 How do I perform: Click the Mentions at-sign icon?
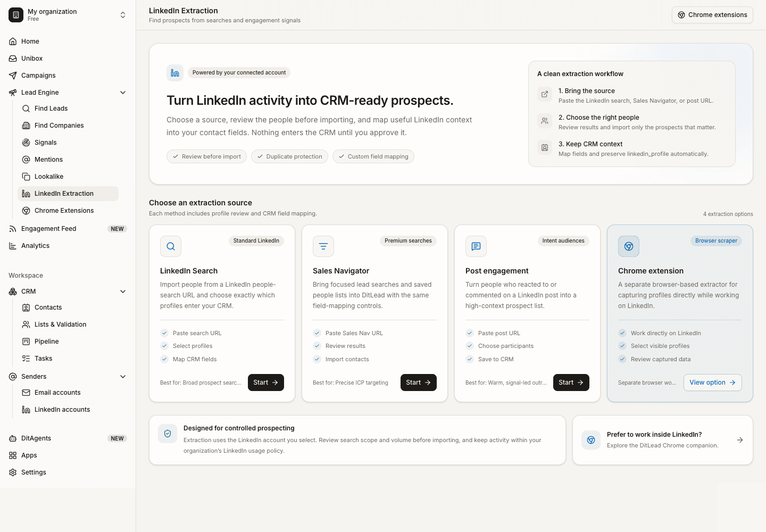(x=26, y=160)
